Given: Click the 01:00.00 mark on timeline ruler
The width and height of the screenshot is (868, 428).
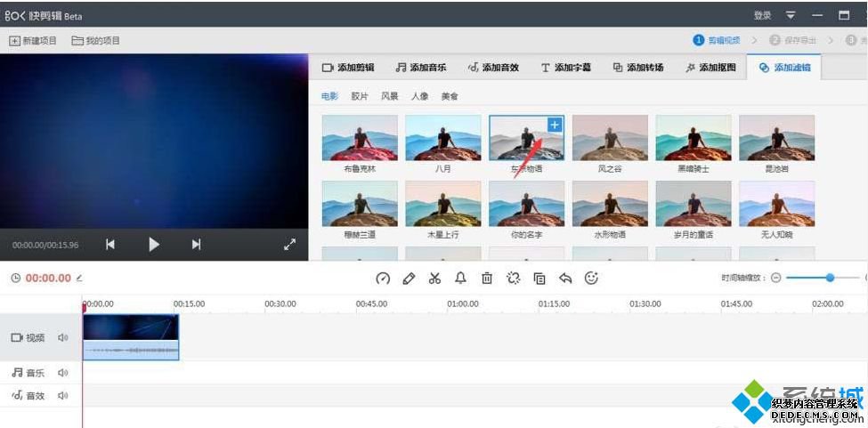Looking at the screenshot, I should 463,303.
